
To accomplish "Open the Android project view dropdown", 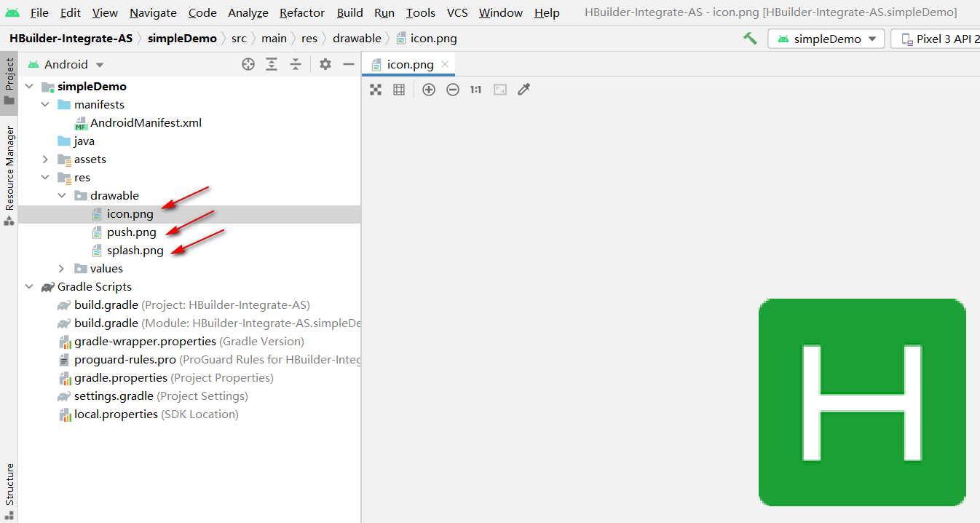I will pos(66,64).
